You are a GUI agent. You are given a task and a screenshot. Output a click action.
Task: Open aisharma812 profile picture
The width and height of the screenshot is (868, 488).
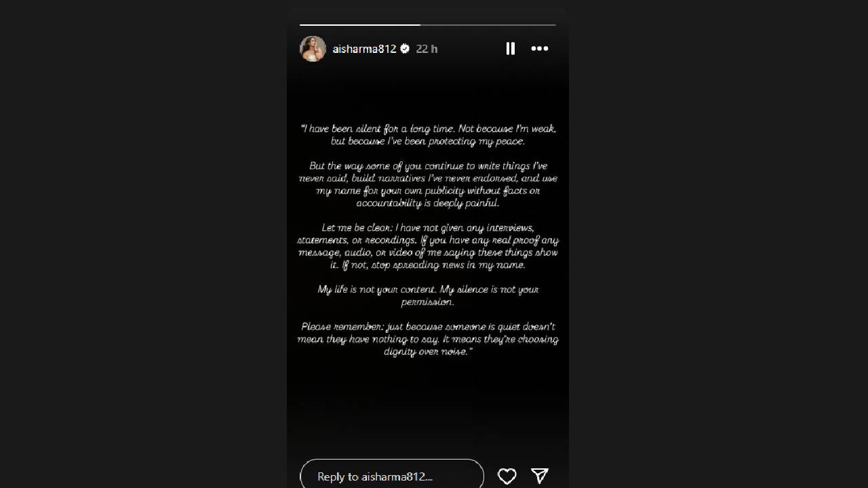[x=313, y=49]
